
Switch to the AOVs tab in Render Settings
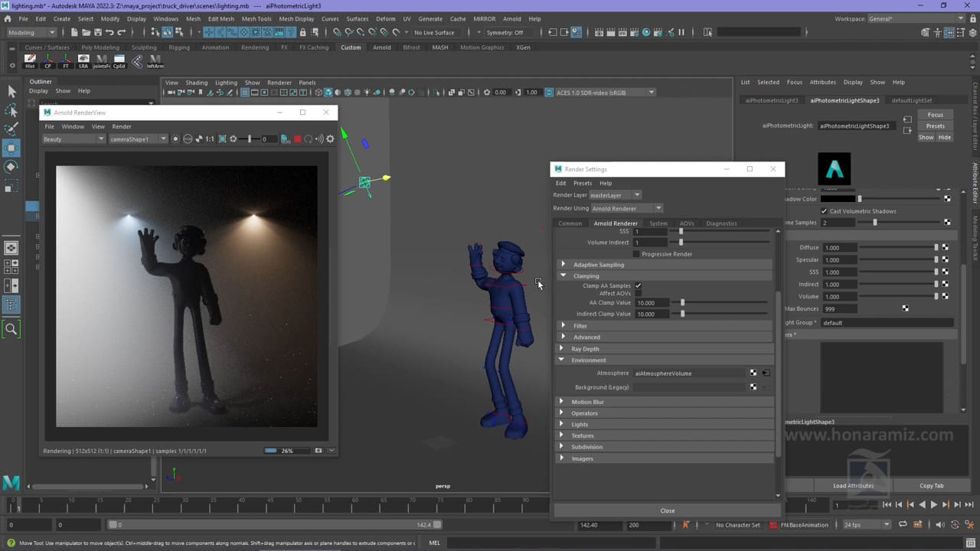click(687, 223)
